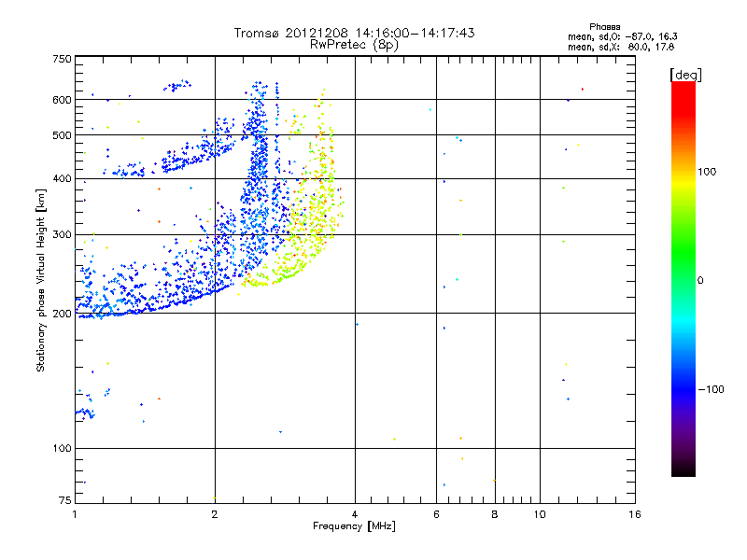This screenshot has width=747, height=560.
Task: Click the '750' y-axis tick label
Action: click(x=62, y=59)
